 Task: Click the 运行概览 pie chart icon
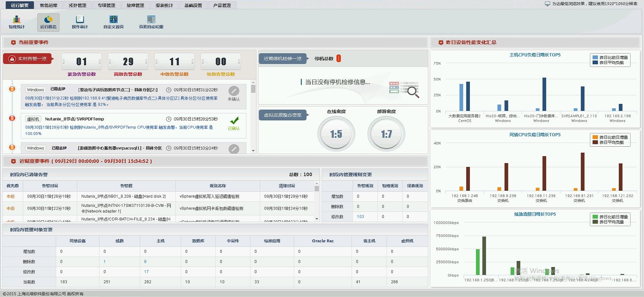coord(48,20)
